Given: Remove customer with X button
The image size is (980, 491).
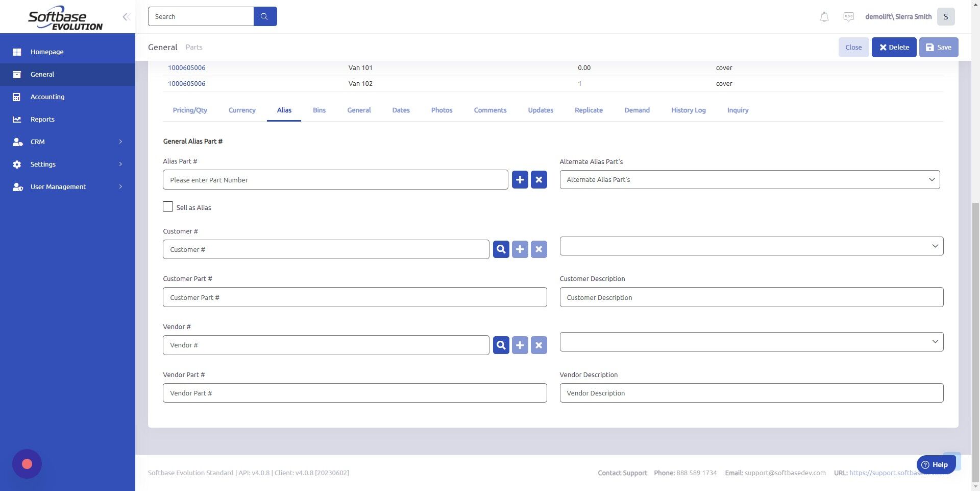Looking at the screenshot, I should point(538,249).
